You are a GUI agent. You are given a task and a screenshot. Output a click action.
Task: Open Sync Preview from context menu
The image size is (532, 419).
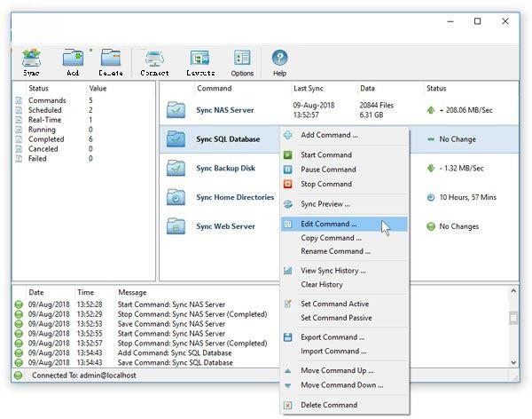[325, 204]
